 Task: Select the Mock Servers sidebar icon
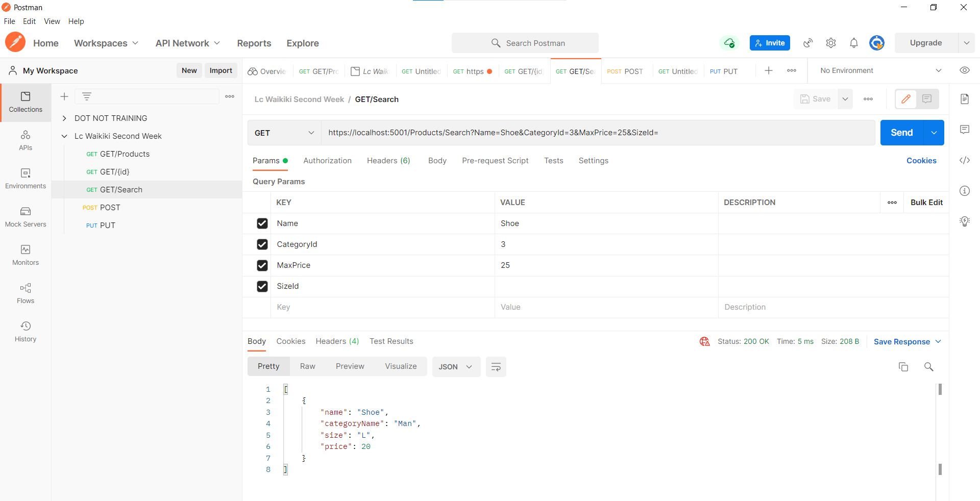[25, 217]
